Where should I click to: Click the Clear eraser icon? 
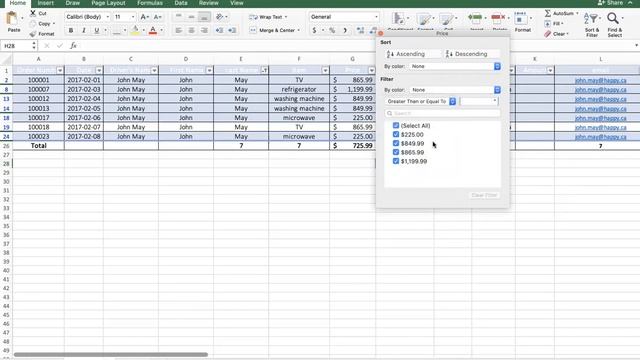[x=548, y=34]
